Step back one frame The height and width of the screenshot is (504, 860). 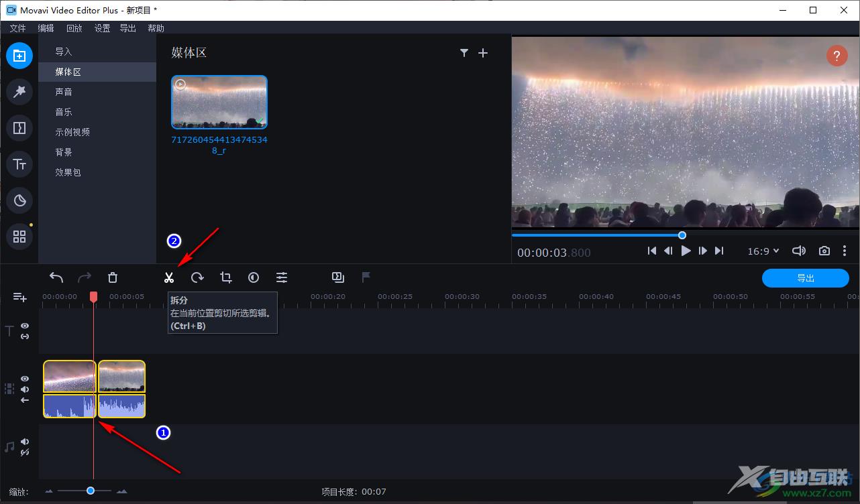point(668,251)
